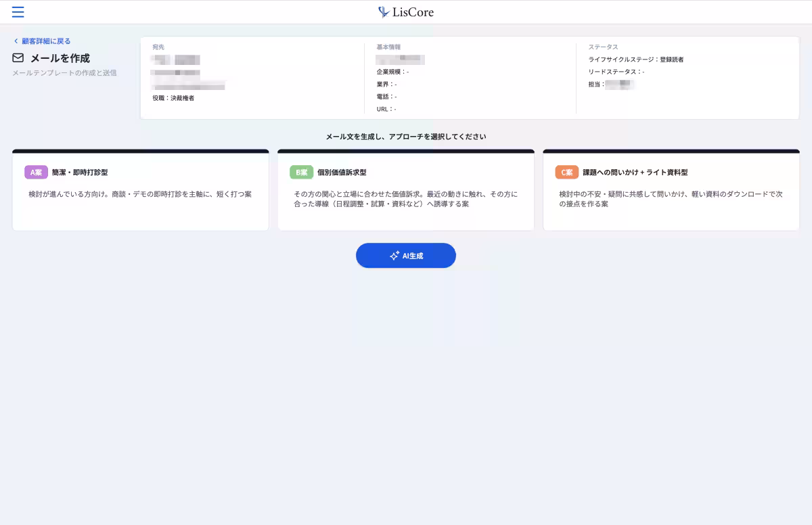This screenshot has width=812, height=525.
Task: Click C案 description 検討中の不安・疑問
Action: coord(671,199)
